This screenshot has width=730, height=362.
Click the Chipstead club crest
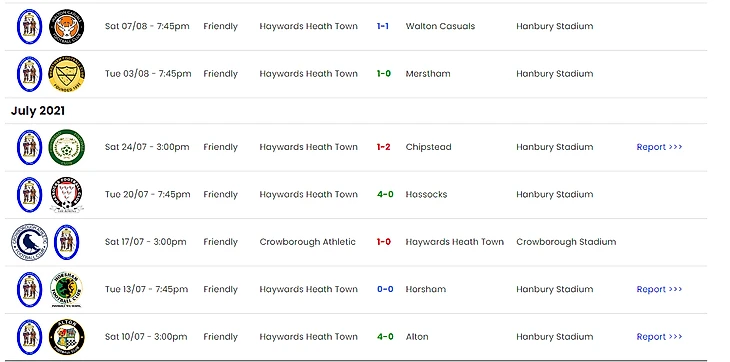coord(67,147)
